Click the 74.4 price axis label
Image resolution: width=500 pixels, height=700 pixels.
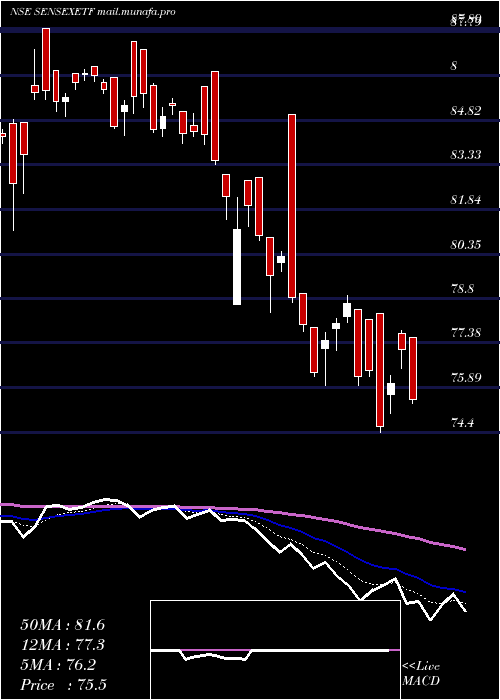(x=462, y=422)
